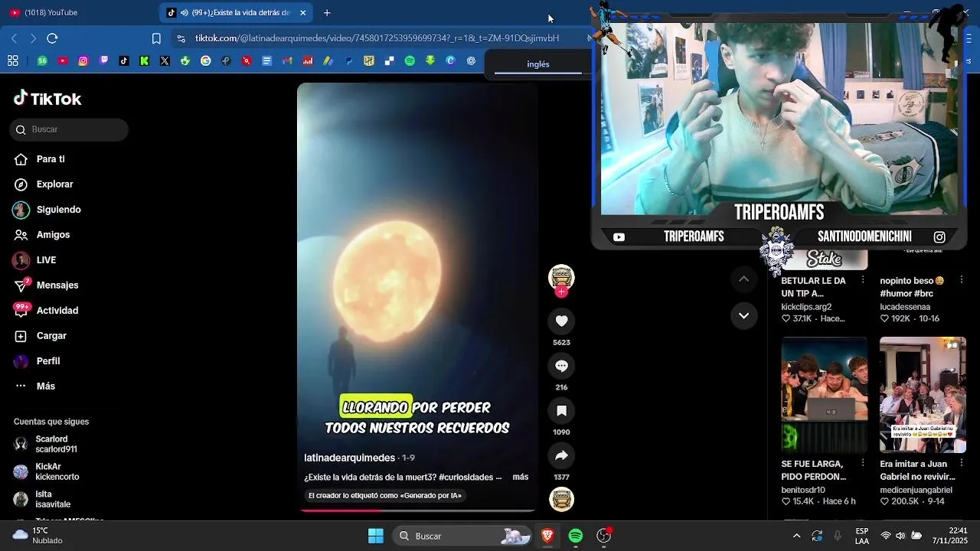Image resolution: width=980 pixels, height=551 pixels.
Task: Open a new browser tab
Action: coord(327,12)
